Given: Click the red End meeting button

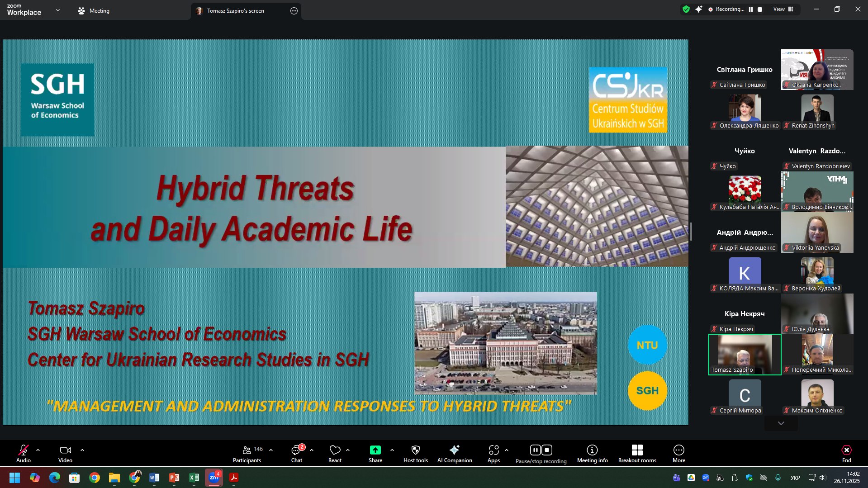Looking at the screenshot, I should (847, 454).
